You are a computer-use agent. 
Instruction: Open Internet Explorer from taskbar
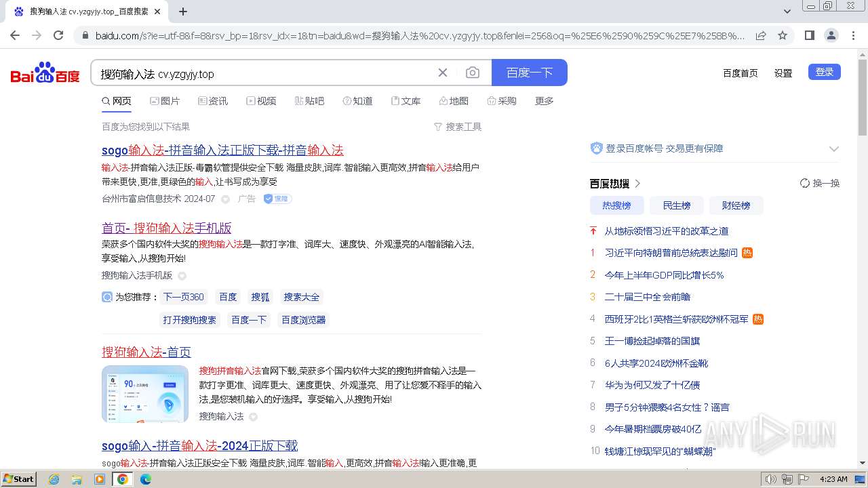(x=54, y=479)
